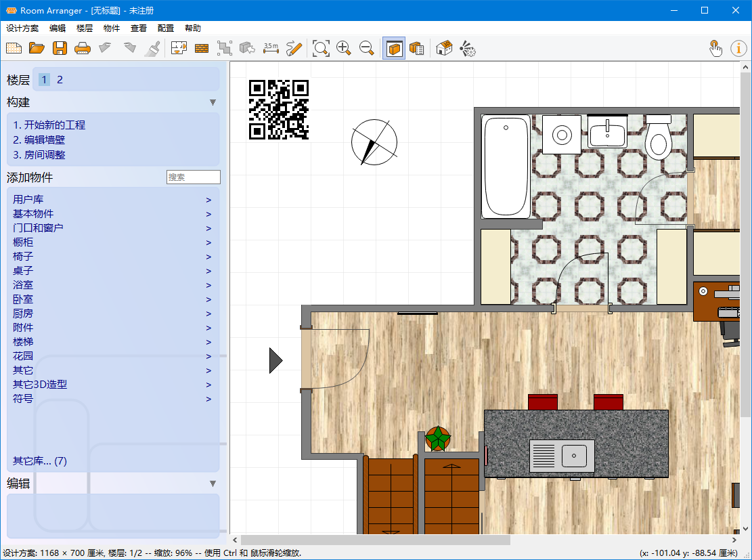Select the brick wall editing tool

pos(202,48)
